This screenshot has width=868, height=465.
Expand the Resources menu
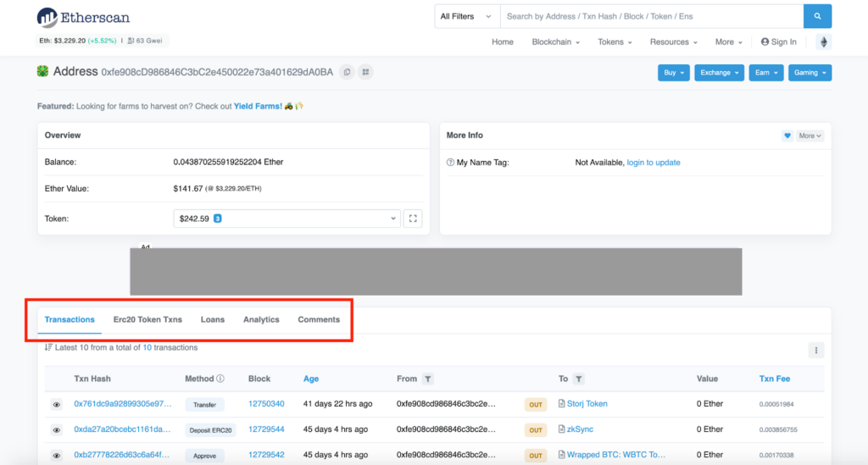(673, 42)
